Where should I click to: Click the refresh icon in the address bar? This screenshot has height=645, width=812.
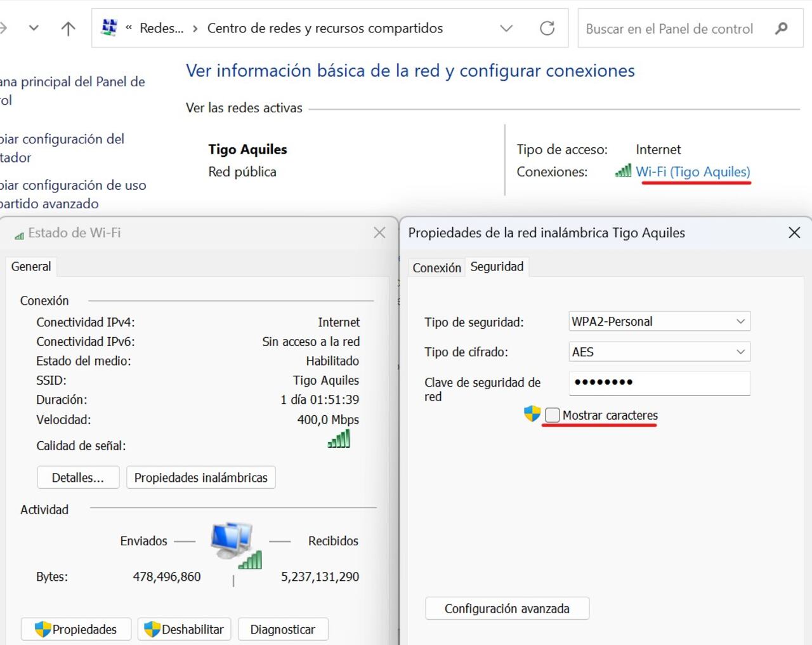tap(547, 28)
